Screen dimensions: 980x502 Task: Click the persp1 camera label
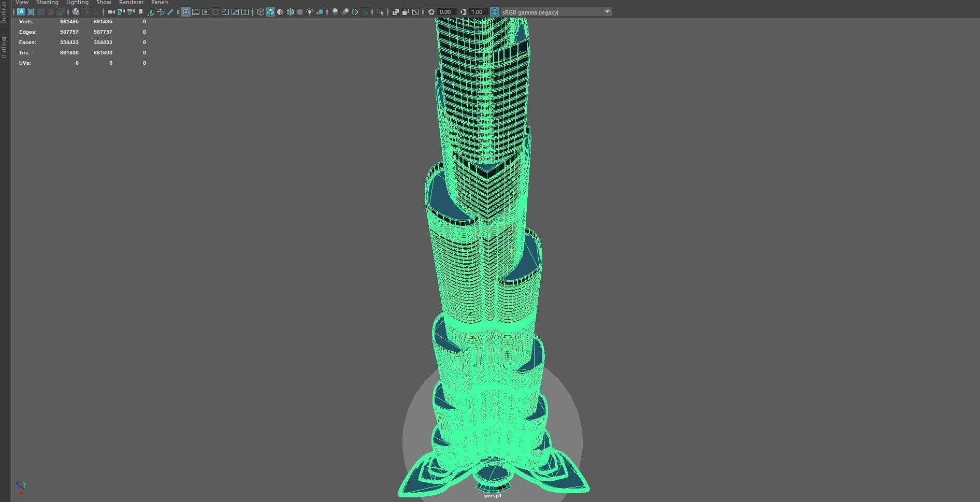[x=493, y=496]
